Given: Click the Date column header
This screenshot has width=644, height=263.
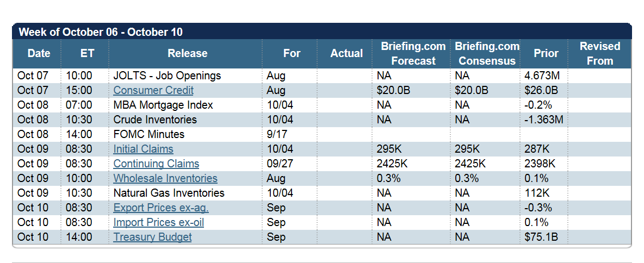Looking at the screenshot, I should pyautogui.click(x=39, y=53).
